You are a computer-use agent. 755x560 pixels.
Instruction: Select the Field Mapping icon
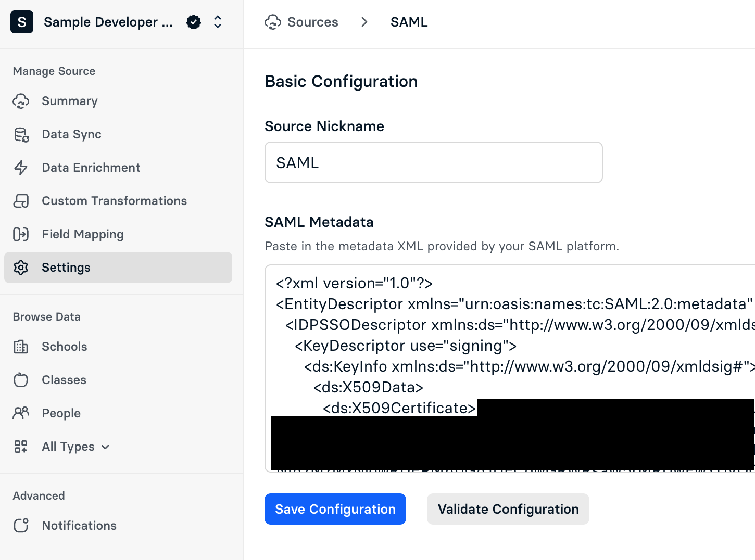(21, 234)
